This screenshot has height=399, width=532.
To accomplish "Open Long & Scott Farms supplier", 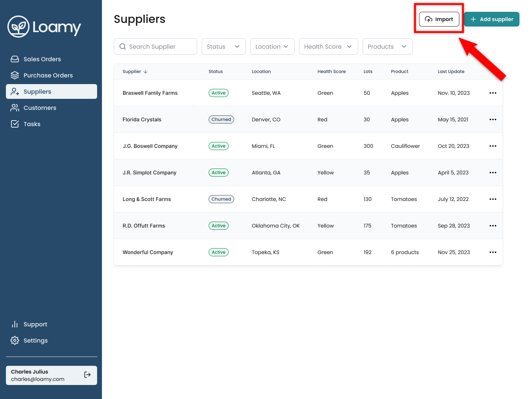I will [x=147, y=199].
